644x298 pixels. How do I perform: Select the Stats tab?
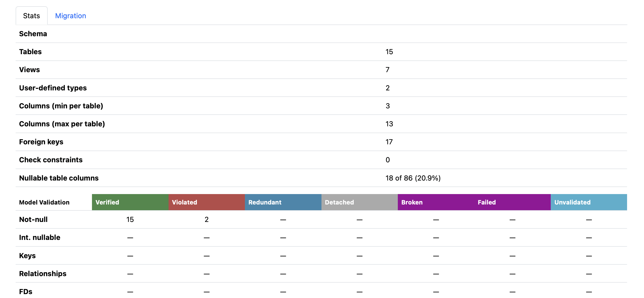click(x=31, y=16)
